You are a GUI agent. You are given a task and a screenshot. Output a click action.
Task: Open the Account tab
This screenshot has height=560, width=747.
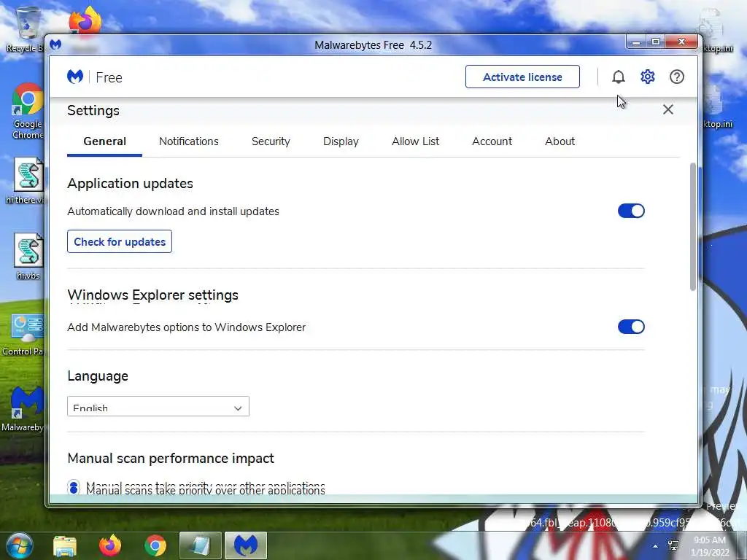(492, 141)
